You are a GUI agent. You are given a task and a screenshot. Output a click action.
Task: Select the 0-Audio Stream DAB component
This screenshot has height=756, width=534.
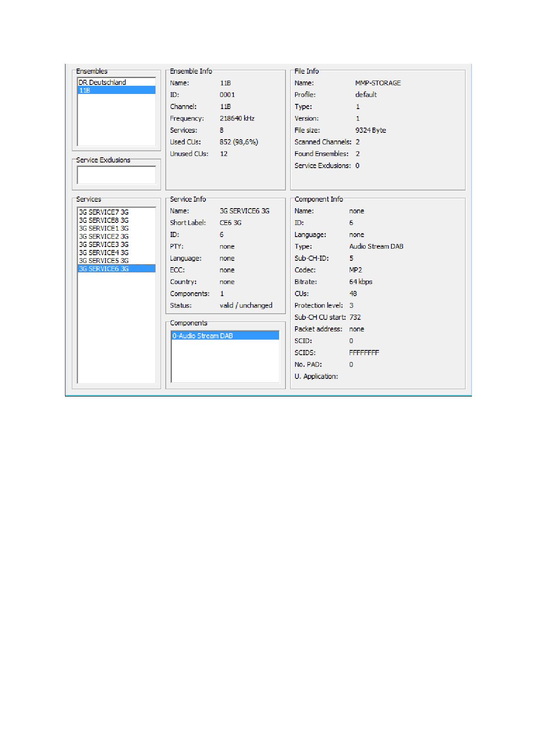tap(202, 336)
